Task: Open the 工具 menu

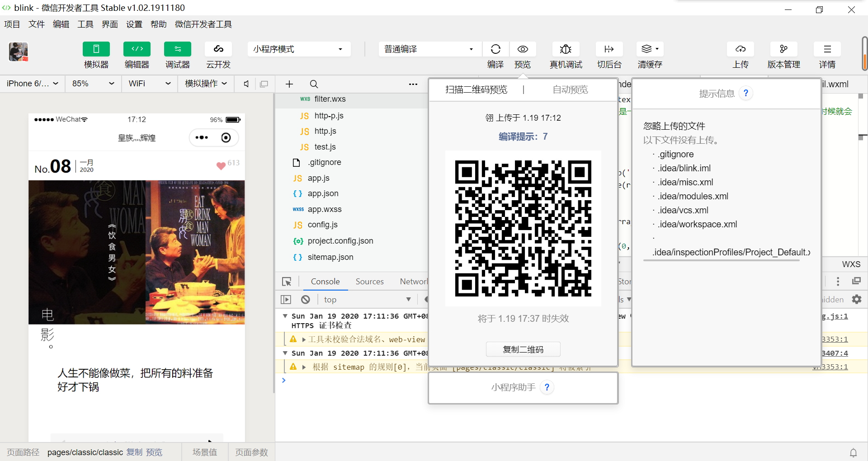Action: (85, 24)
